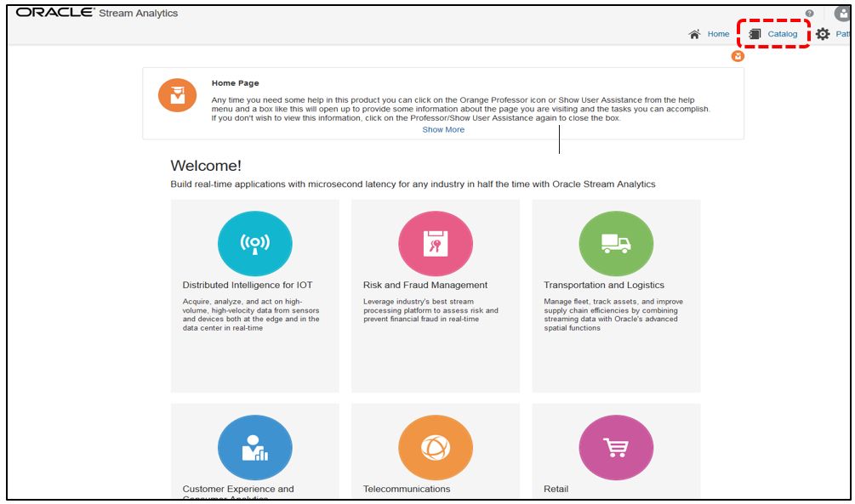
Task: Click the IOT card description text
Action: tap(251, 314)
